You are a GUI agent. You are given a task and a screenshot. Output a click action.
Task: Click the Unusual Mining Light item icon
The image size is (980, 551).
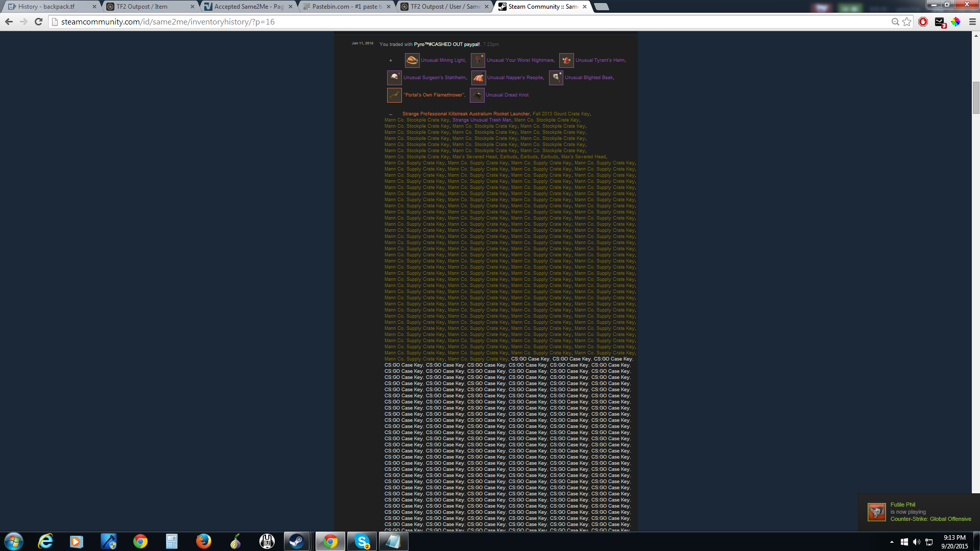tap(412, 60)
